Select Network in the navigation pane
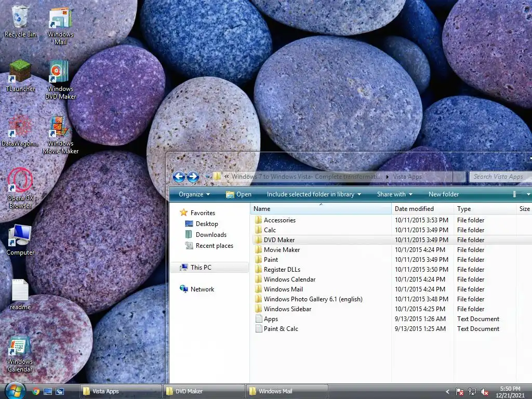This screenshot has width=532, height=399. pos(197,289)
